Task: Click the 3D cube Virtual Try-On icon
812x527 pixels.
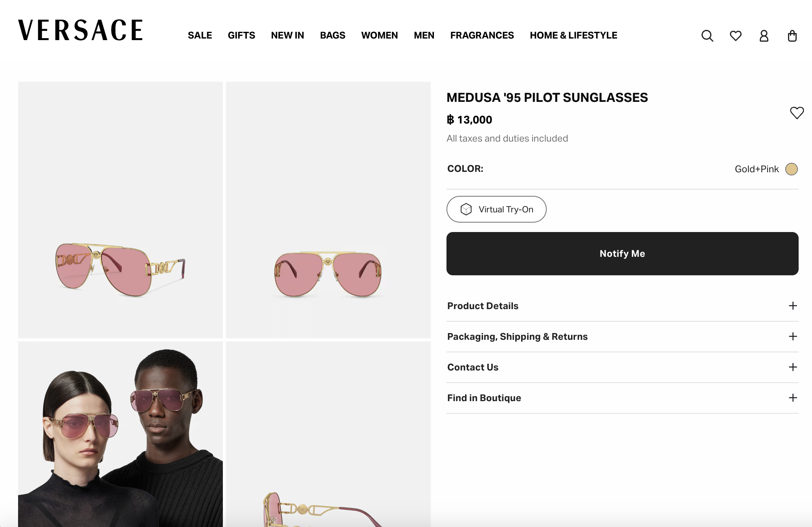Action: click(x=466, y=209)
